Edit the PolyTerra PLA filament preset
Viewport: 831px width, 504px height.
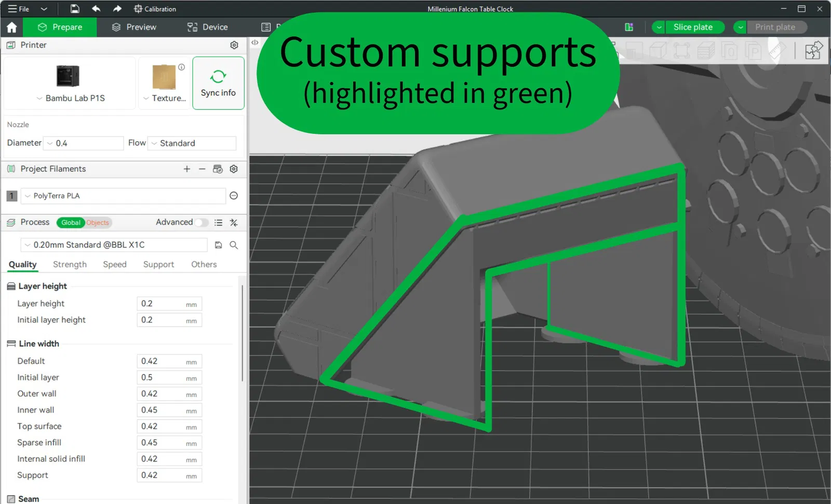(234, 196)
